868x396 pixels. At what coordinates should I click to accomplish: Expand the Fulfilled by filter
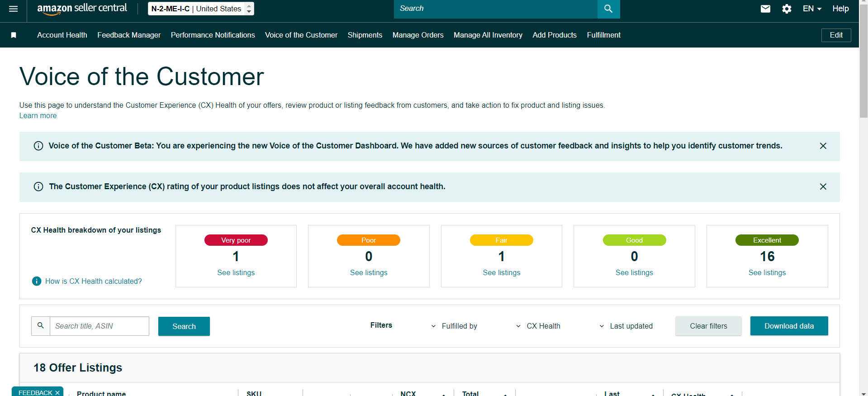point(455,326)
